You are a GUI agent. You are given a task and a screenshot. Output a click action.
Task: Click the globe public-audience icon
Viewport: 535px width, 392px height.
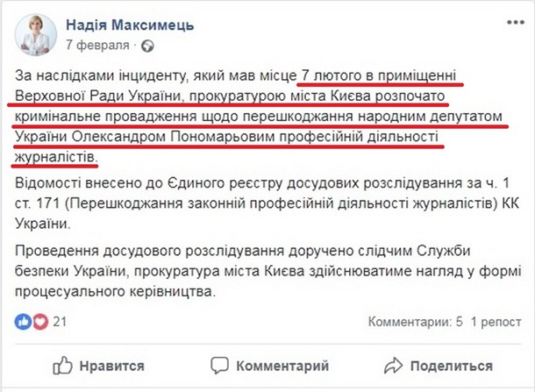pos(146,45)
